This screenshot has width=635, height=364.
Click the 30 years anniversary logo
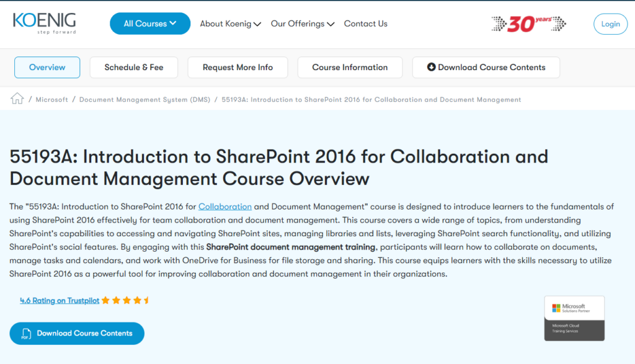pyautogui.click(x=529, y=24)
